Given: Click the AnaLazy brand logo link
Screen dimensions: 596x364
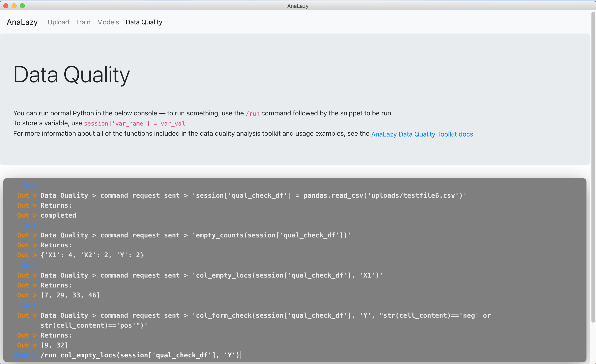Looking at the screenshot, I should pos(22,22).
